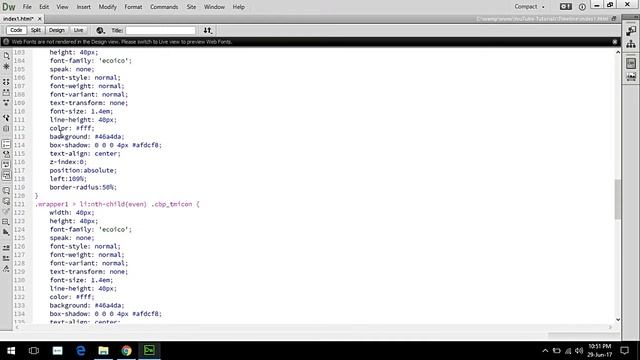The image size is (640, 360).
Task: Open the Commands menu
Action: (x=164, y=7)
